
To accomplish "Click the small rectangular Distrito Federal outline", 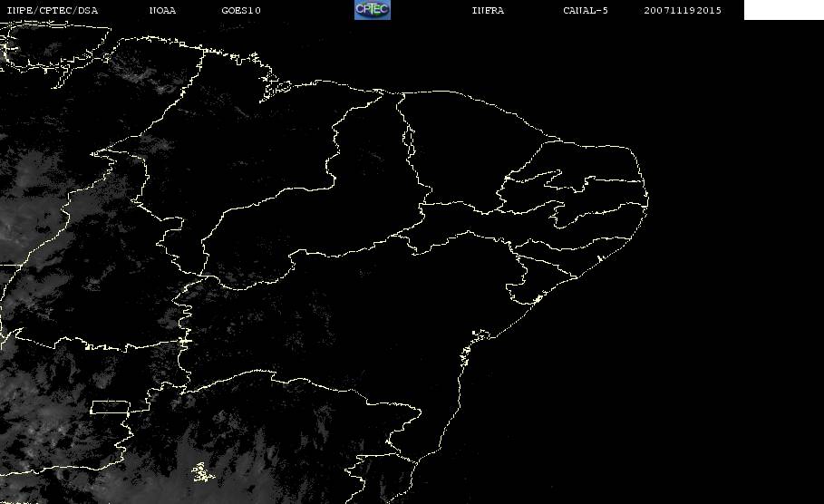I will pyautogui.click(x=110, y=407).
